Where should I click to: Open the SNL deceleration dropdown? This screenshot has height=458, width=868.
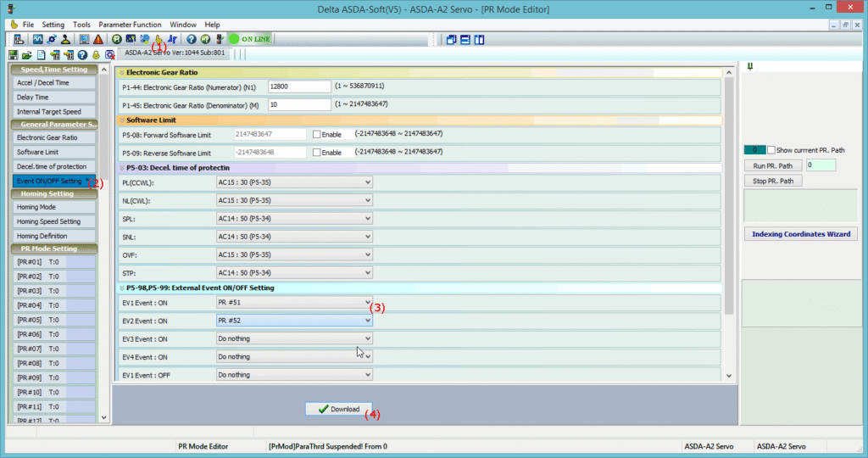coord(294,237)
